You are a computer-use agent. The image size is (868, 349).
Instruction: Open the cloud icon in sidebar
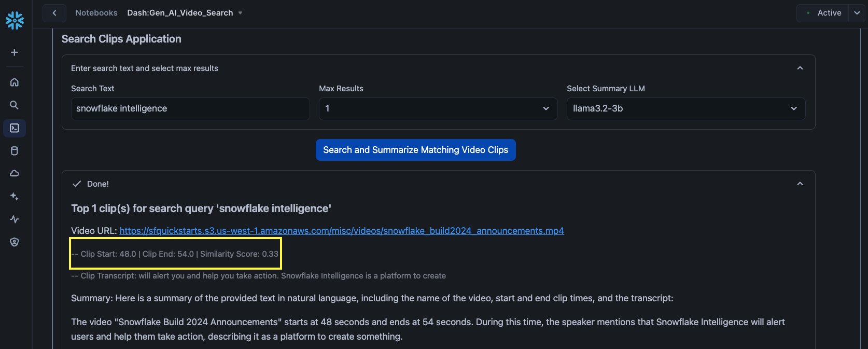[15, 173]
